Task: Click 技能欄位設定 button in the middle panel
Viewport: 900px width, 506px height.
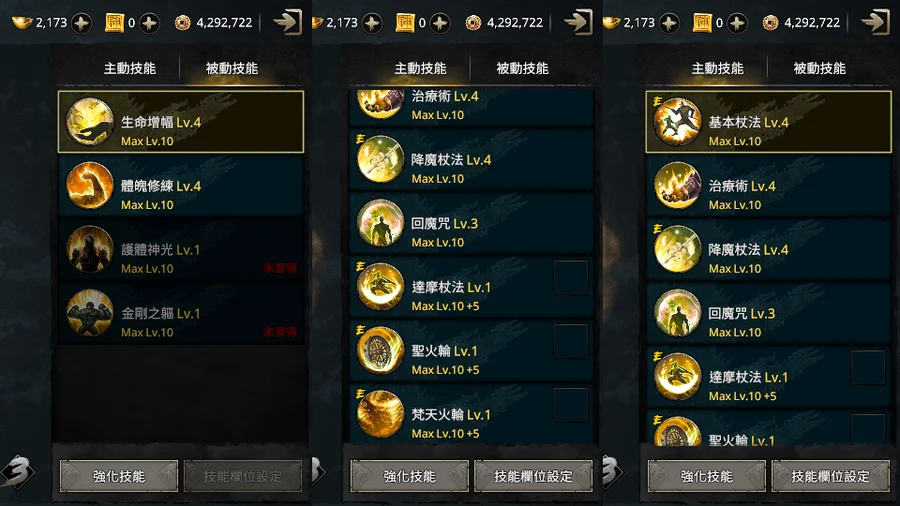Action: point(533,476)
